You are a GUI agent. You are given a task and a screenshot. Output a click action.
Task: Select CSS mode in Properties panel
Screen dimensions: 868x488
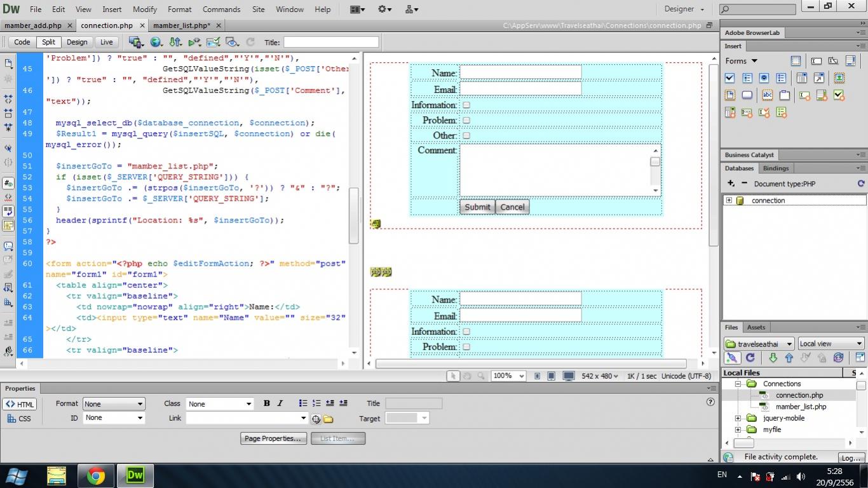coord(19,419)
